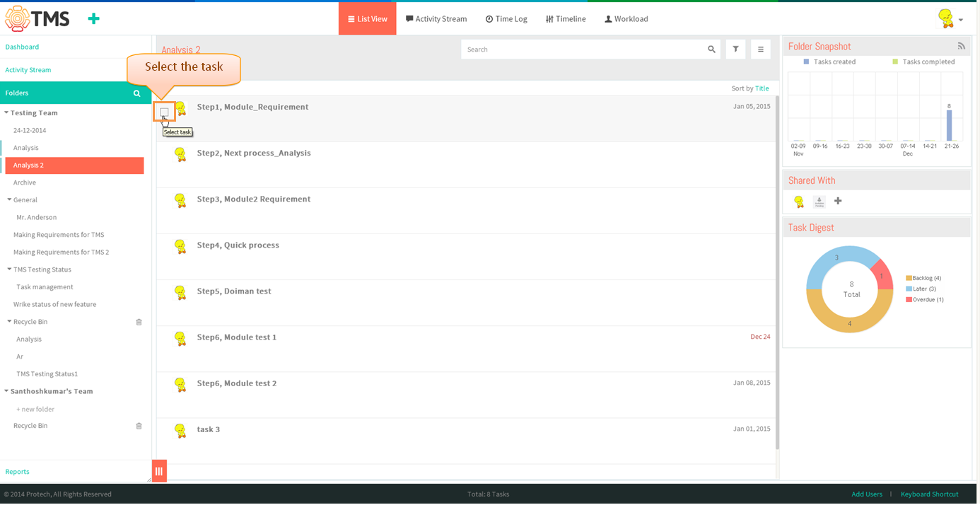Click the second shared user thumbnail
Viewport: 980px width, 505px height.
click(x=819, y=202)
